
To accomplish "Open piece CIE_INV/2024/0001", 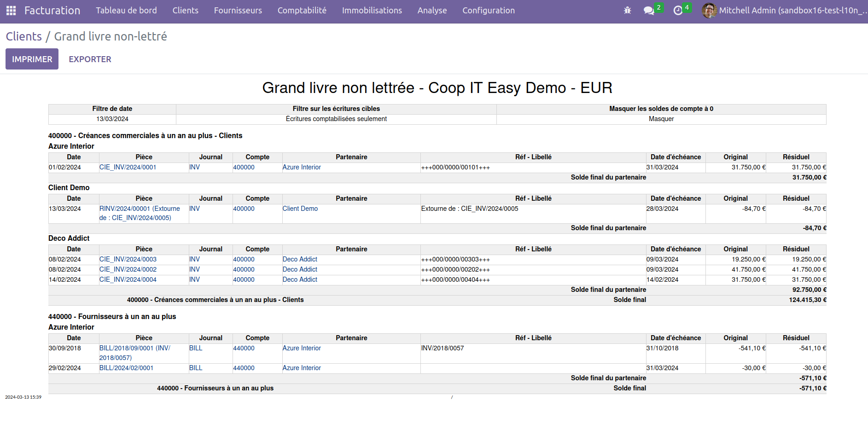I will (x=128, y=167).
